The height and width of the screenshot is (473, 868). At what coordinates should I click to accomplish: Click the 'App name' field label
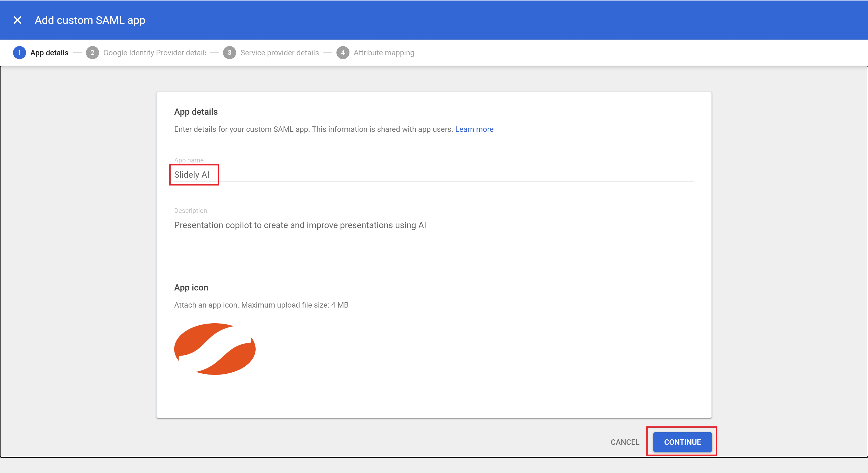pyautogui.click(x=189, y=160)
